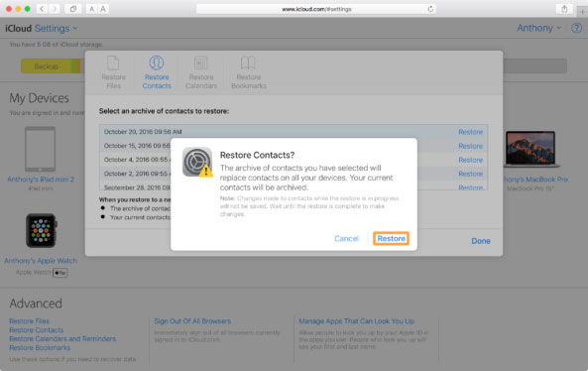Click the help question mark icon

576,28
